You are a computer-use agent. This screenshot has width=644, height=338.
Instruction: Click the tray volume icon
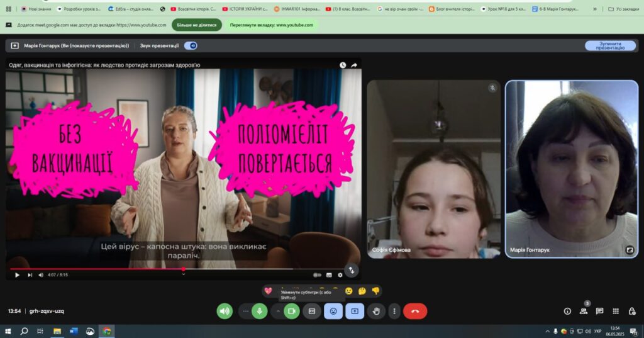[588, 332]
